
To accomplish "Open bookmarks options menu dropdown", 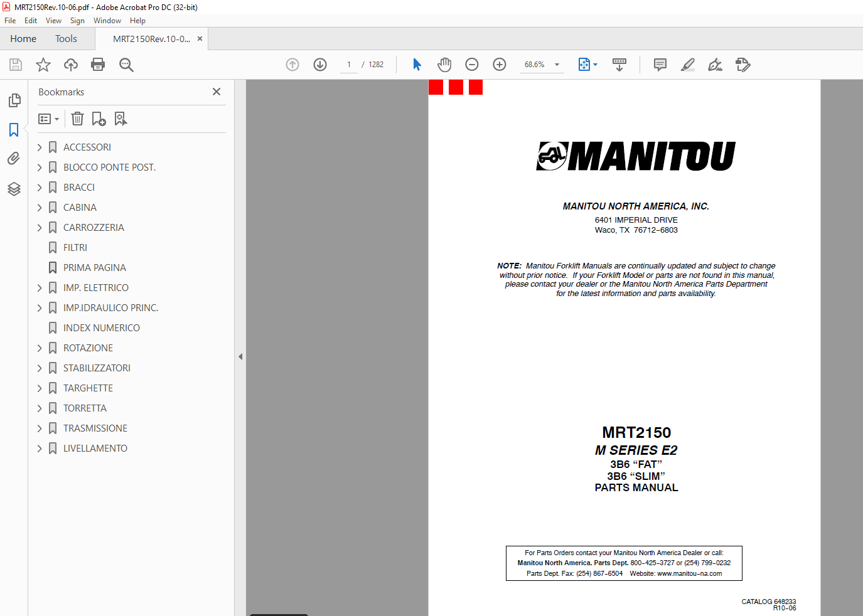I will click(x=49, y=119).
